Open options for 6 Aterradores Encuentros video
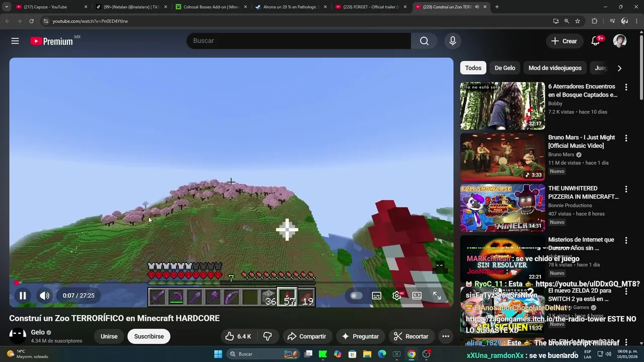 click(x=626, y=87)
